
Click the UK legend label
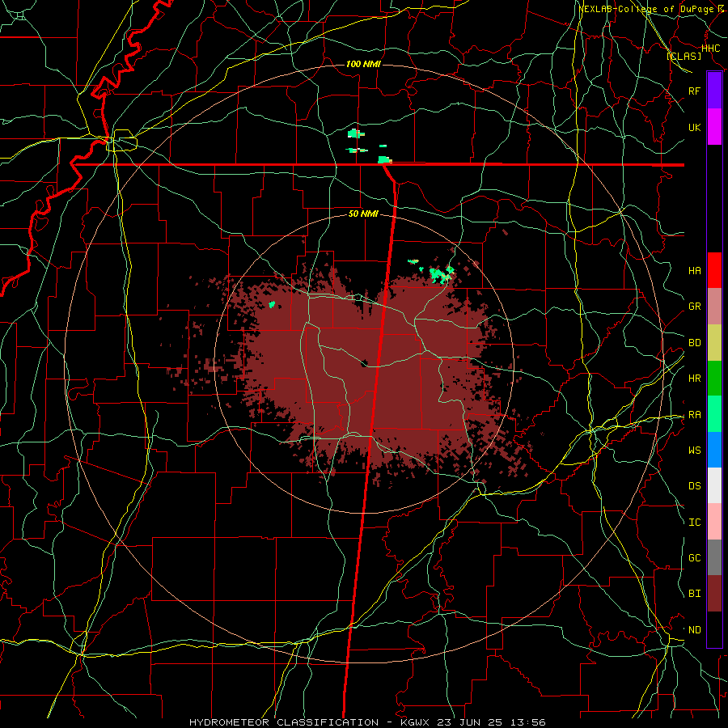click(x=694, y=127)
